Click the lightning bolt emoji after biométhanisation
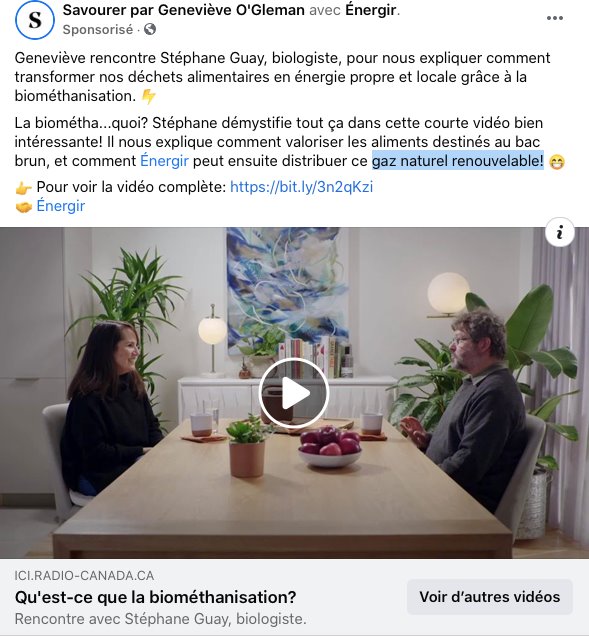 149,97
